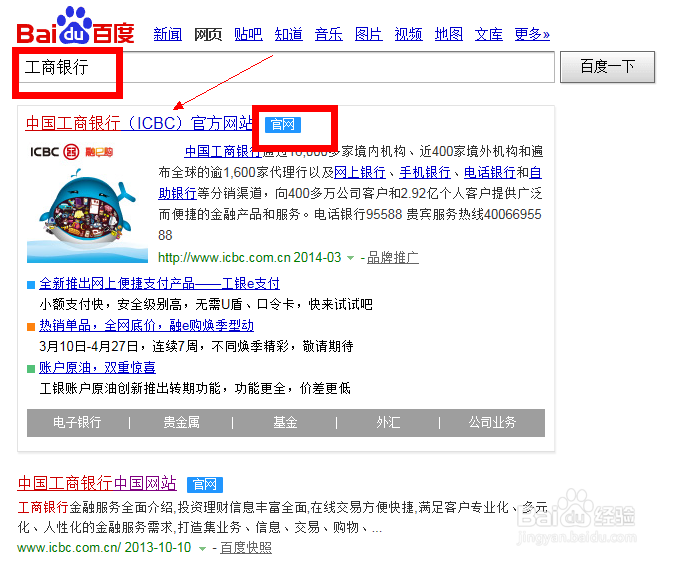Open 热销单品，全网底价，融e购焕季型动 link

pos(147,325)
